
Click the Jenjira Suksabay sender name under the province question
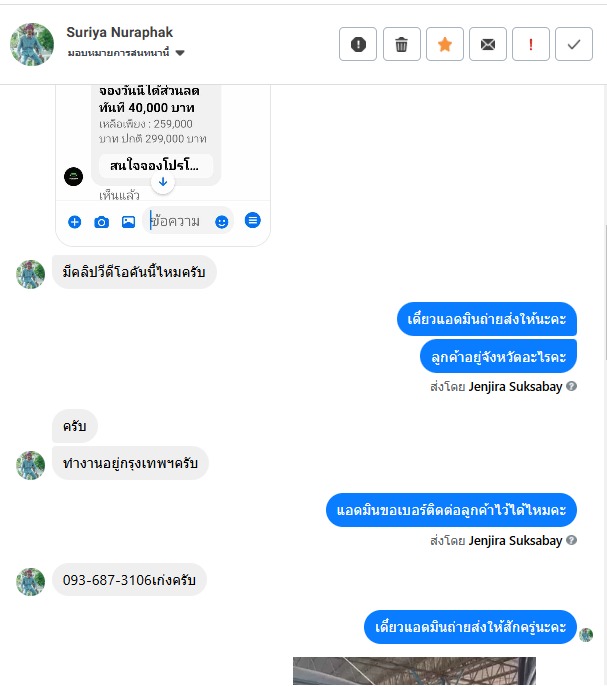[515, 386]
